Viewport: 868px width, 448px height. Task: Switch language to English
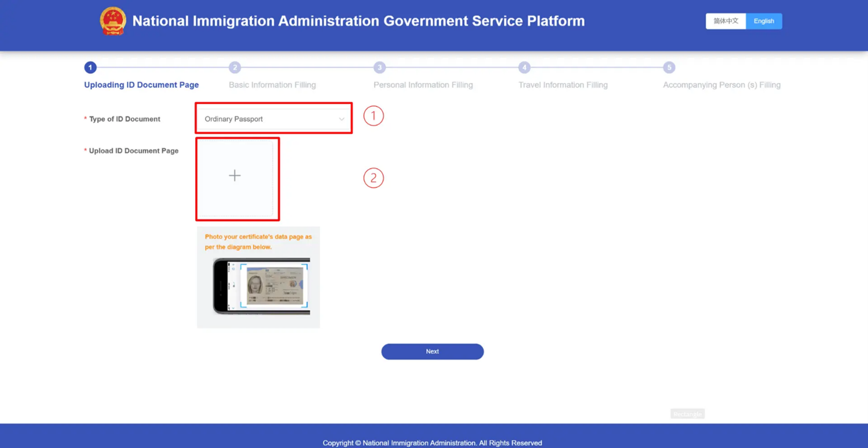pos(764,21)
